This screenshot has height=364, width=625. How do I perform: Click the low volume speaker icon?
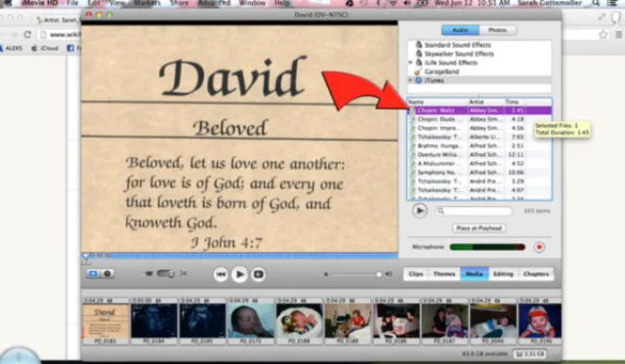coord(325,274)
